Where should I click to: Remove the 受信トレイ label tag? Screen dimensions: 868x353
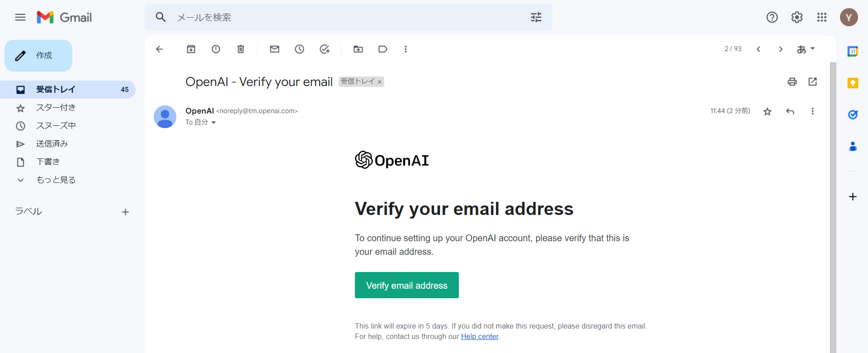pos(380,82)
